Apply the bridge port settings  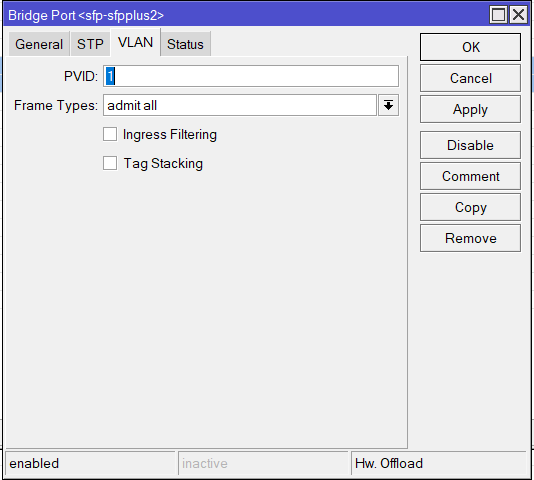point(470,109)
